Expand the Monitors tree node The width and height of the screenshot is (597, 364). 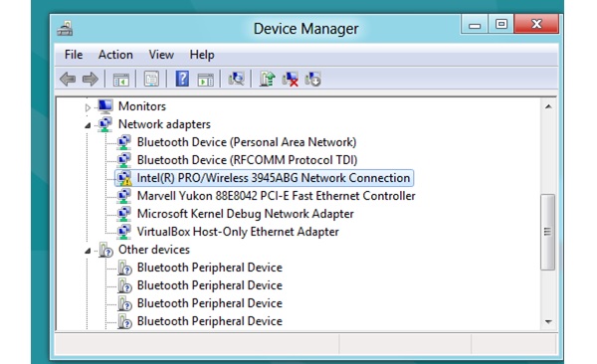[x=88, y=107]
